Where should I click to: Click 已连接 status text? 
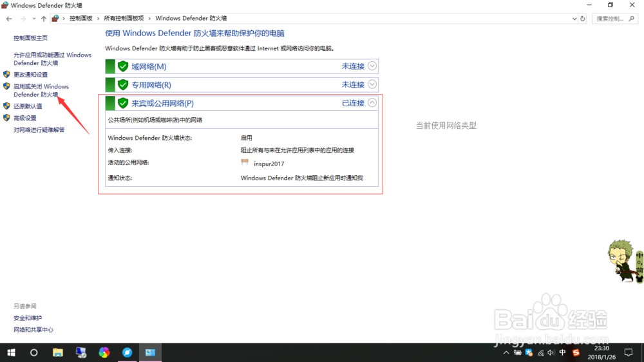[353, 103]
